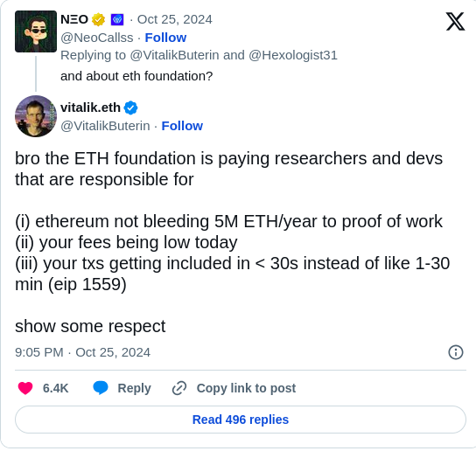Follow @VitalikButerin

pyautogui.click(x=182, y=126)
